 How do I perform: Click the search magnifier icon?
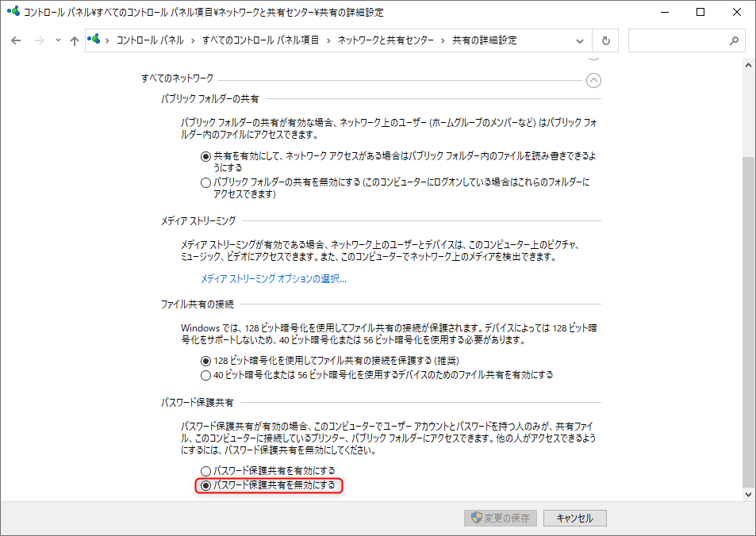pyautogui.click(x=734, y=41)
